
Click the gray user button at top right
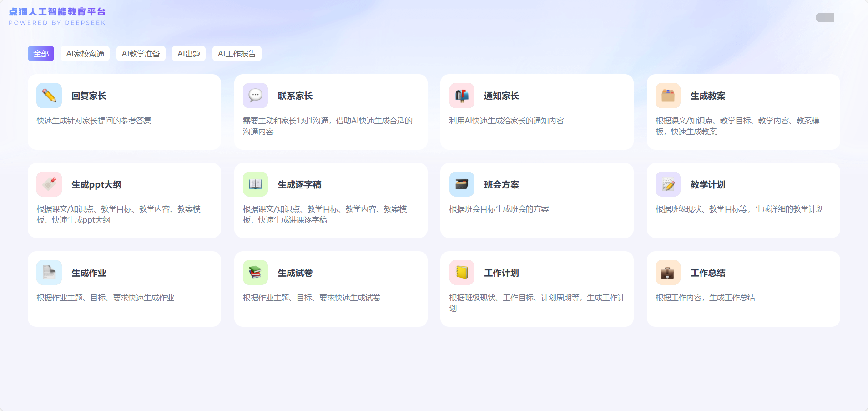[825, 18]
